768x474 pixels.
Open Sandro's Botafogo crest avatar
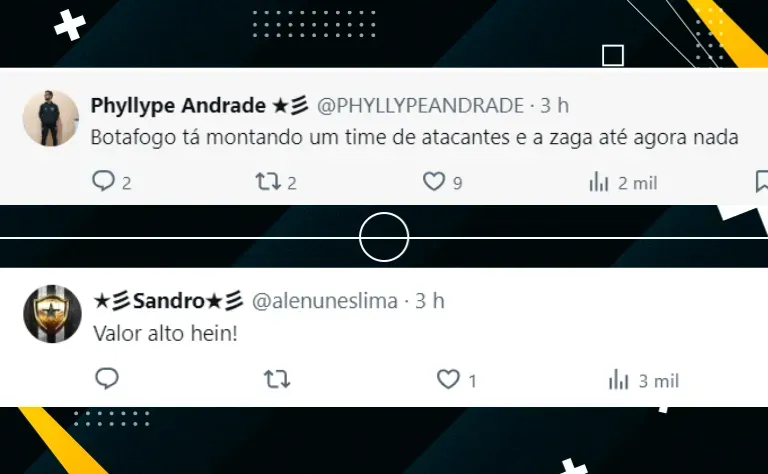pos(52,314)
